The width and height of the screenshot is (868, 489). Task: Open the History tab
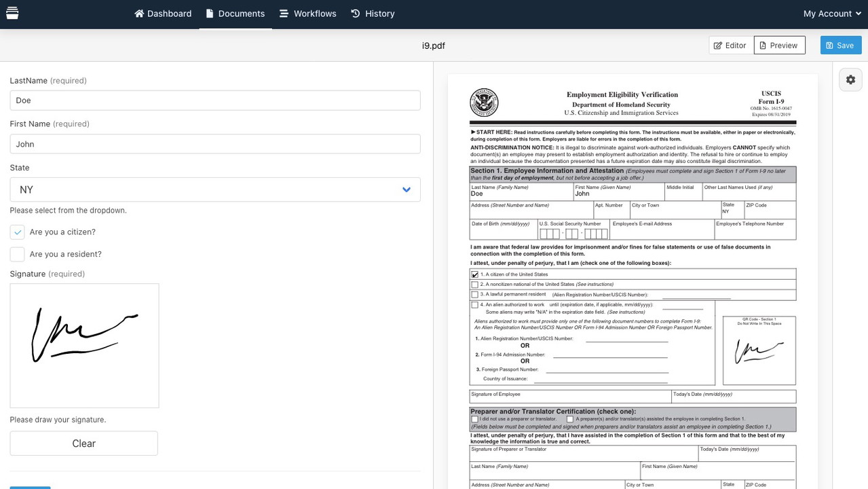(373, 14)
